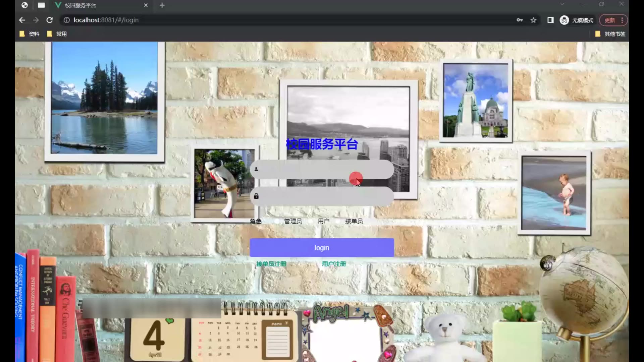The width and height of the screenshot is (644, 362).
Task: Select the 接单员 role radio button
Action: [x=338, y=221]
